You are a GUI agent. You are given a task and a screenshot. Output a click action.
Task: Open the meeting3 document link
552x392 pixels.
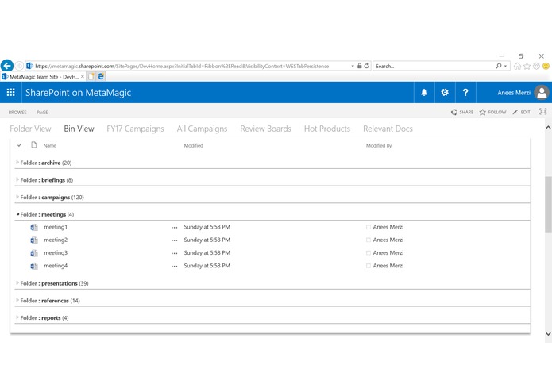coord(56,253)
